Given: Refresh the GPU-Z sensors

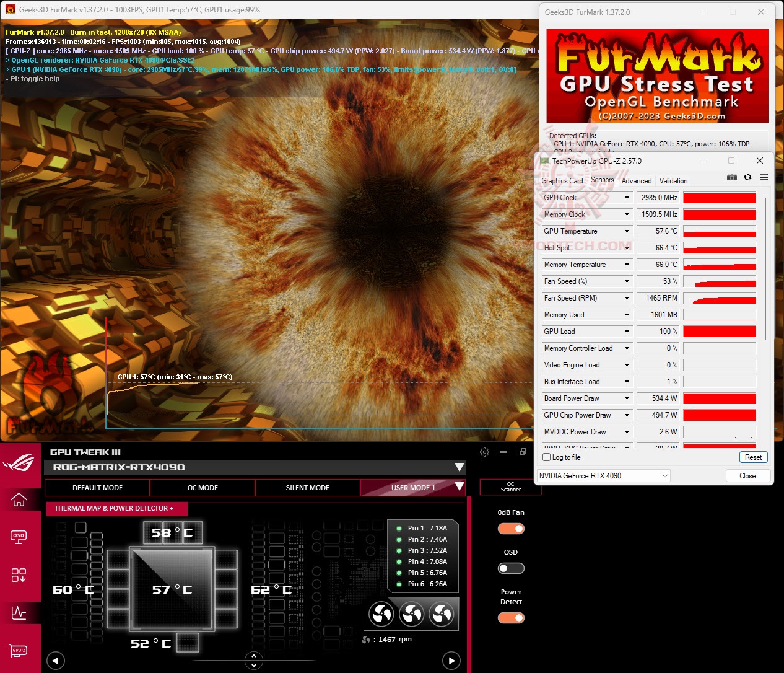Looking at the screenshot, I should pyautogui.click(x=747, y=177).
